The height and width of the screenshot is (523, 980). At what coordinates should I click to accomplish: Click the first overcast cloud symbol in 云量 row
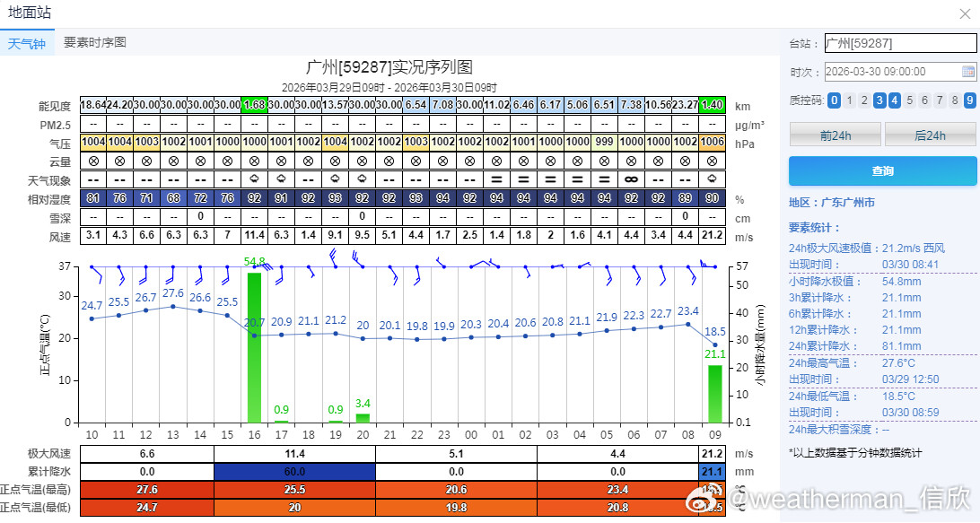pyautogui.click(x=93, y=161)
